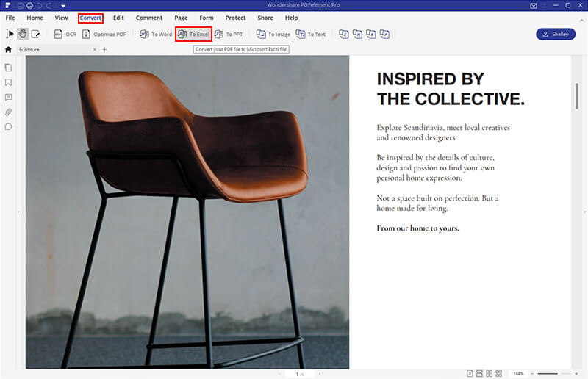Run OCR on the document
This screenshot has height=379, width=588.
click(65, 35)
